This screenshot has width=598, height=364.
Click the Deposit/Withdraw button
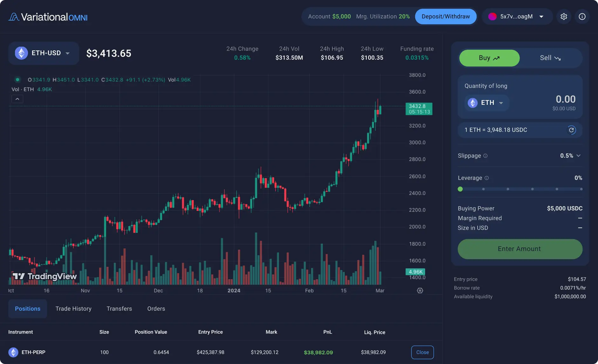[445, 17]
